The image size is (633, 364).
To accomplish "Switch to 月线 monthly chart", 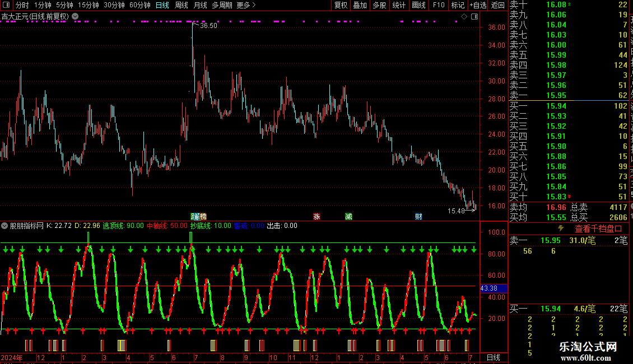I will click(200, 5).
